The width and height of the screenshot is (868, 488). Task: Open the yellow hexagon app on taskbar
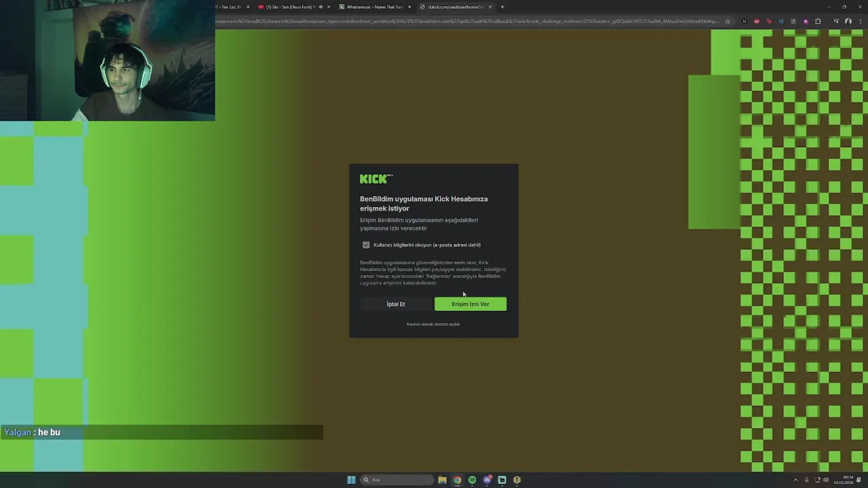pyautogui.click(x=517, y=480)
